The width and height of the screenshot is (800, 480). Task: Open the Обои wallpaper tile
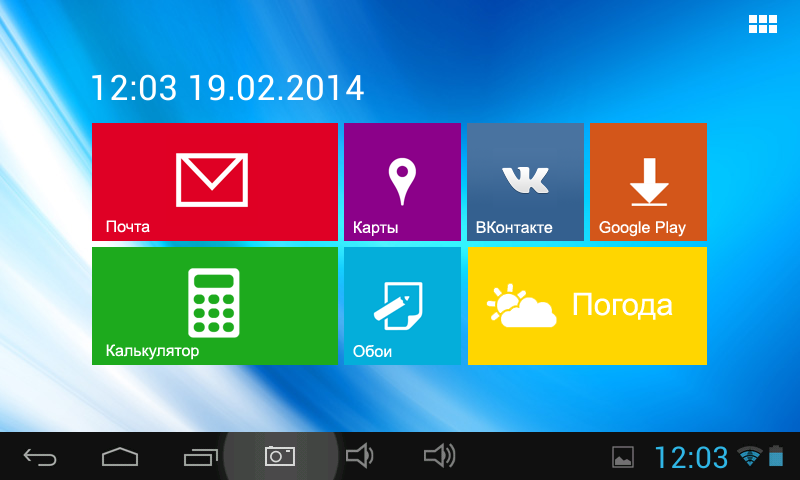402,305
